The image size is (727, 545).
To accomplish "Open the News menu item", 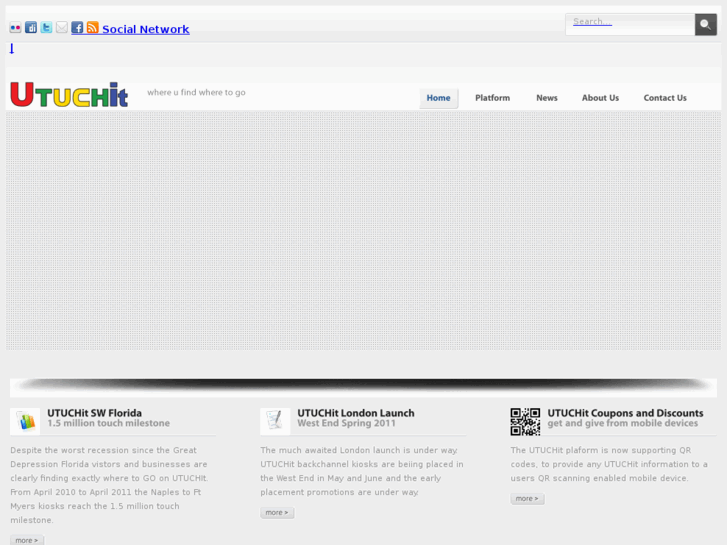I will [x=547, y=98].
